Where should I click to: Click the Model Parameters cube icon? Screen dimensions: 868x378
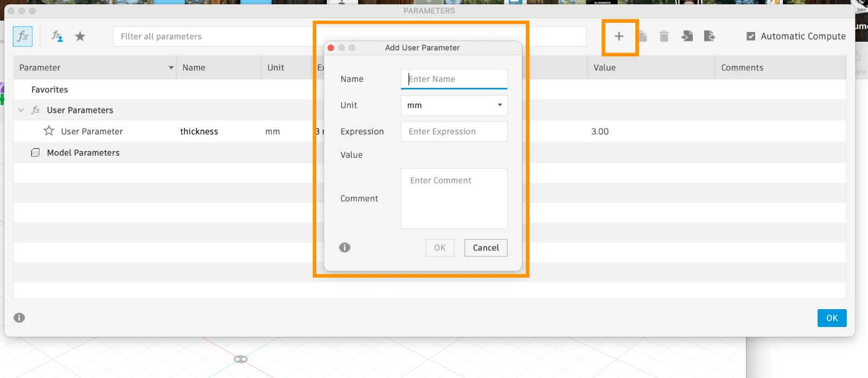35,152
